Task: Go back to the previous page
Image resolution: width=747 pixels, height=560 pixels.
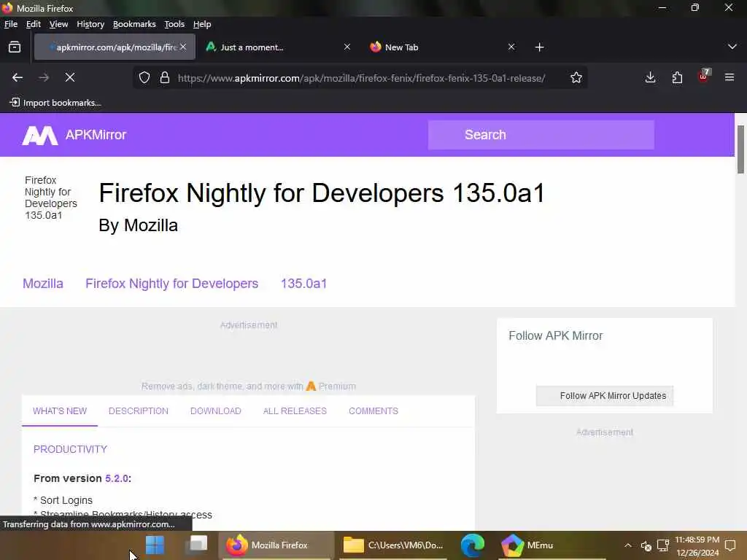Action: [x=18, y=77]
